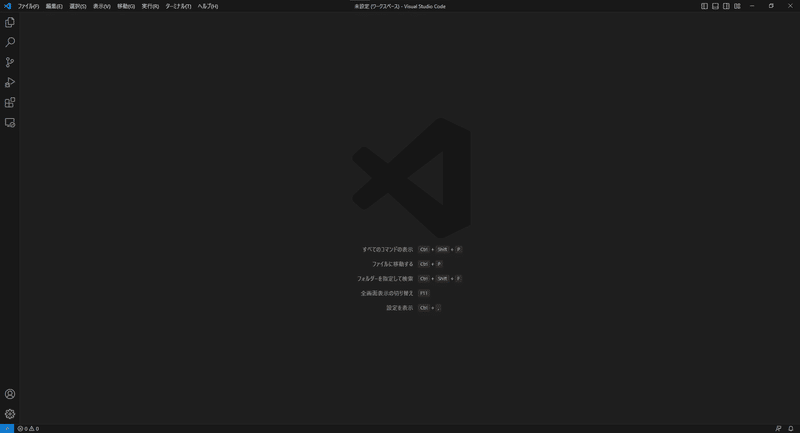Click the VS Code logo in title bar
This screenshot has height=433, width=800.
coord(7,6)
